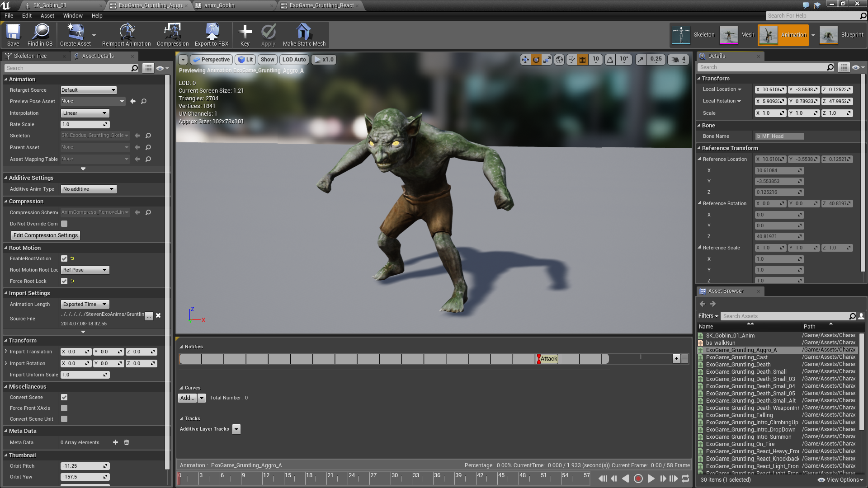Toggle world/local coordinate globe icon
Viewport: 868px width, 488px height.
click(560, 60)
